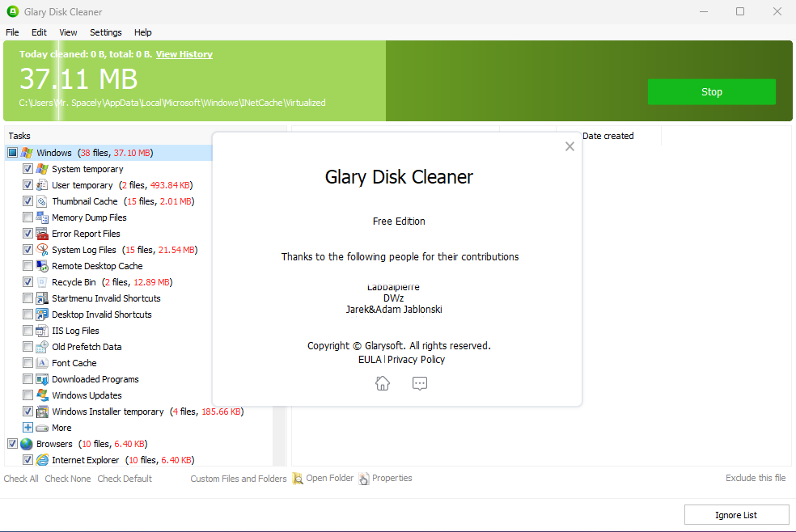Click the Browsers globe icon

tap(27, 444)
